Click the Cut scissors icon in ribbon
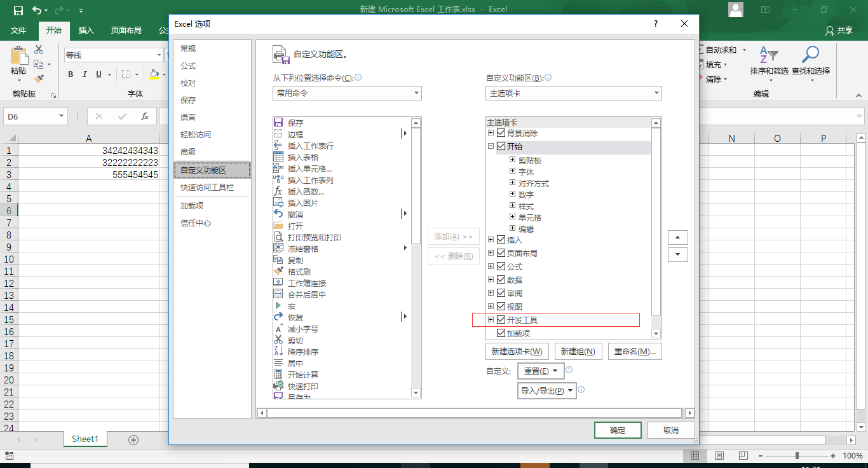The height and width of the screenshot is (468, 868). (x=39, y=49)
